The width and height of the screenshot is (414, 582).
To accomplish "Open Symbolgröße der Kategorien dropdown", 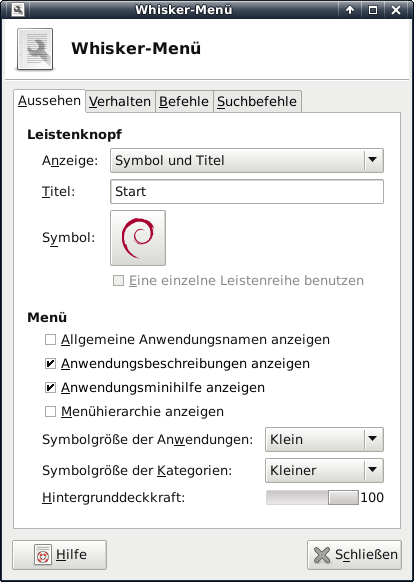I will (x=324, y=471).
